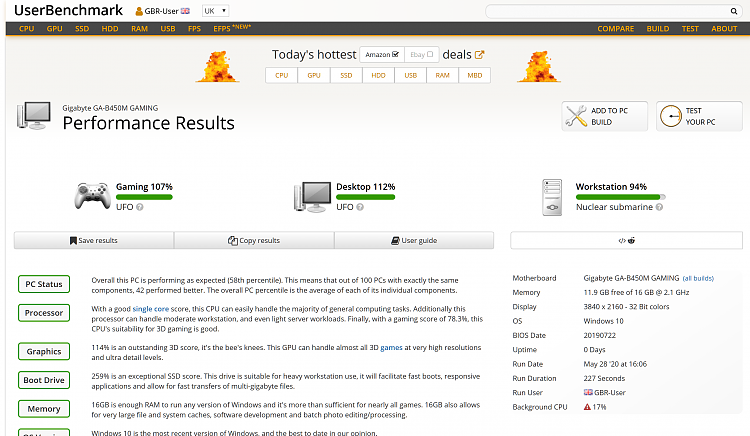Open the GPU menu item
Viewport: 750px width, 436px height.
pos(55,29)
